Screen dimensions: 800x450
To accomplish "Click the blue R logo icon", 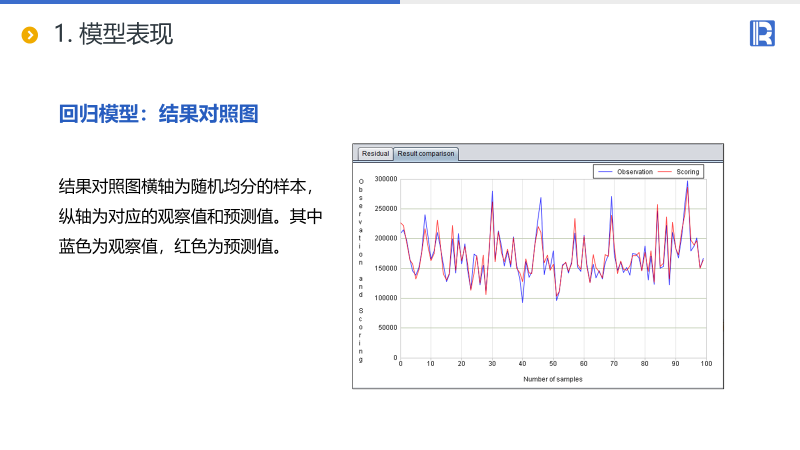I will pos(762,33).
